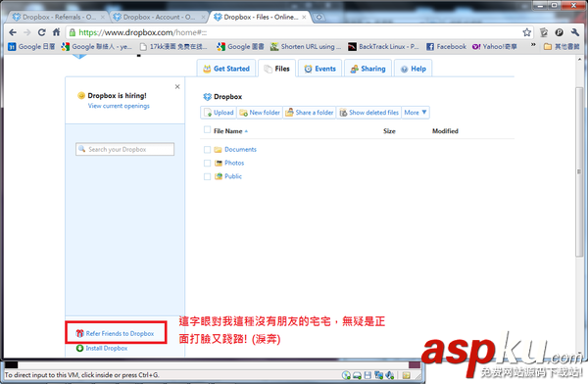Open the other bookmarks folder
Screen dimensions: 588x384
(562, 46)
